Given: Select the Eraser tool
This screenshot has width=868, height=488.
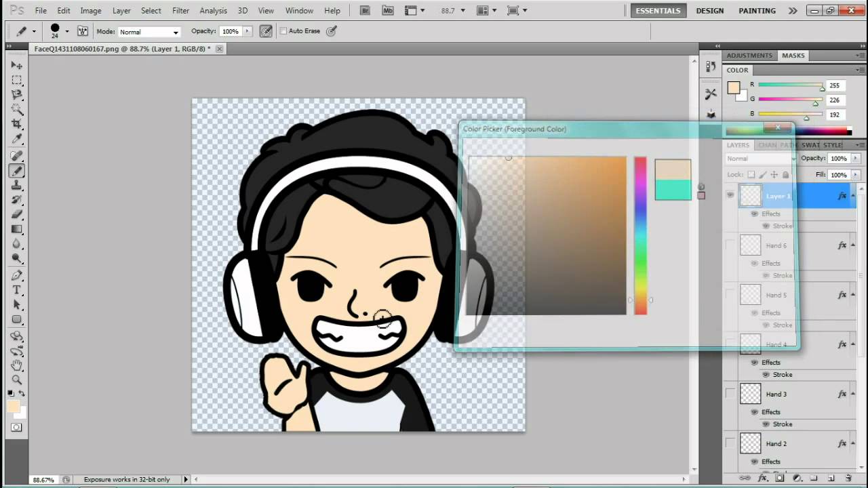Looking at the screenshot, I should (17, 215).
